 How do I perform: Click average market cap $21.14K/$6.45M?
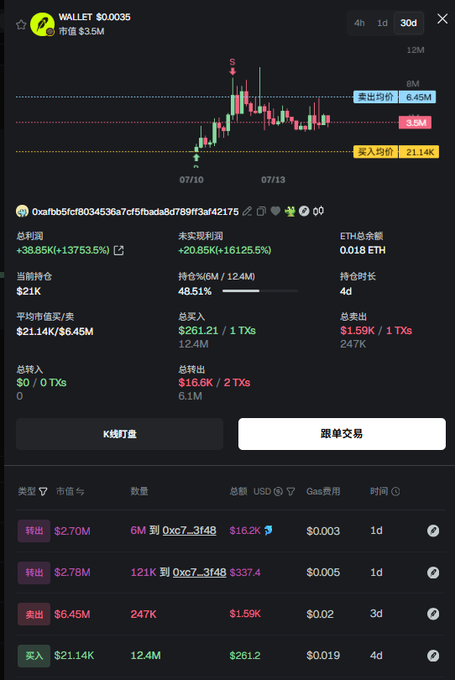point(55,332)
